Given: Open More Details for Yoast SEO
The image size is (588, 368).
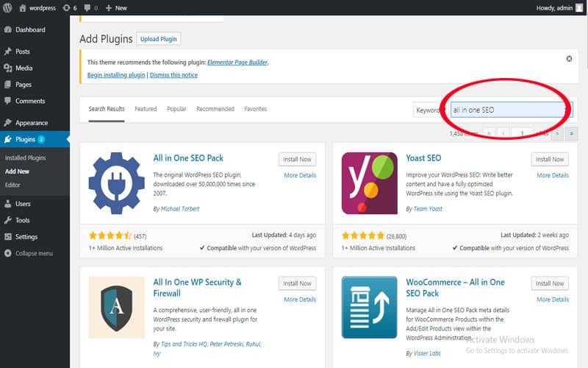Looking at the screenshot, I should (553, 175).
